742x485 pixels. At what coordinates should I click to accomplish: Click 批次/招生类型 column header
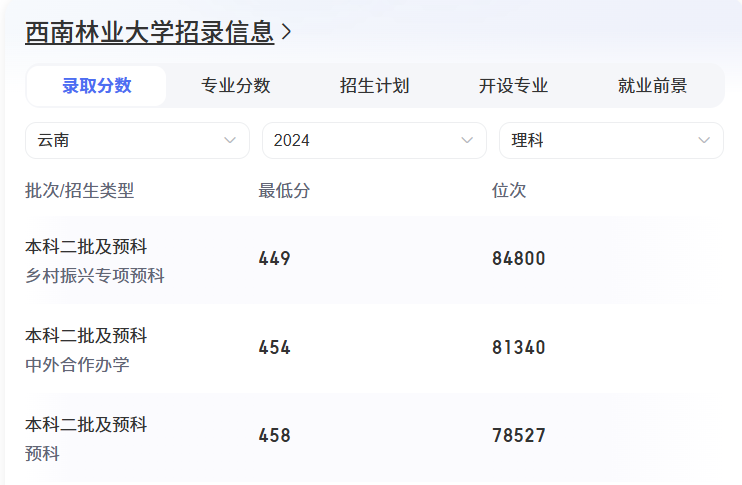[80, 191]
